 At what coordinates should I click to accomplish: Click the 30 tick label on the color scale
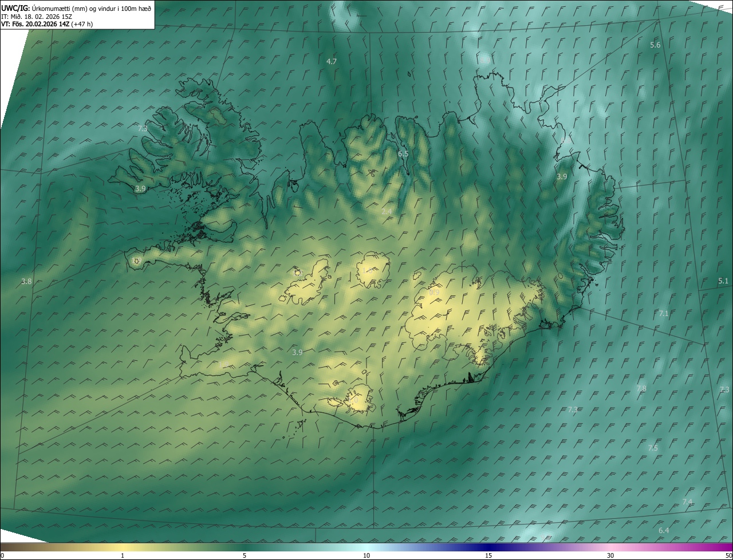pyautogui.click(x=610, y=555)
